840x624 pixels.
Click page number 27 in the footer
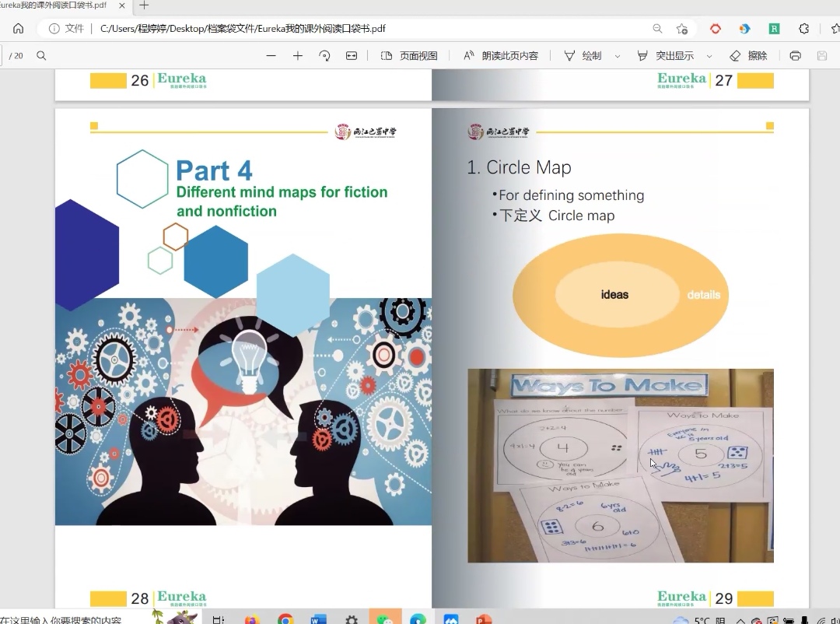(724, 80)
